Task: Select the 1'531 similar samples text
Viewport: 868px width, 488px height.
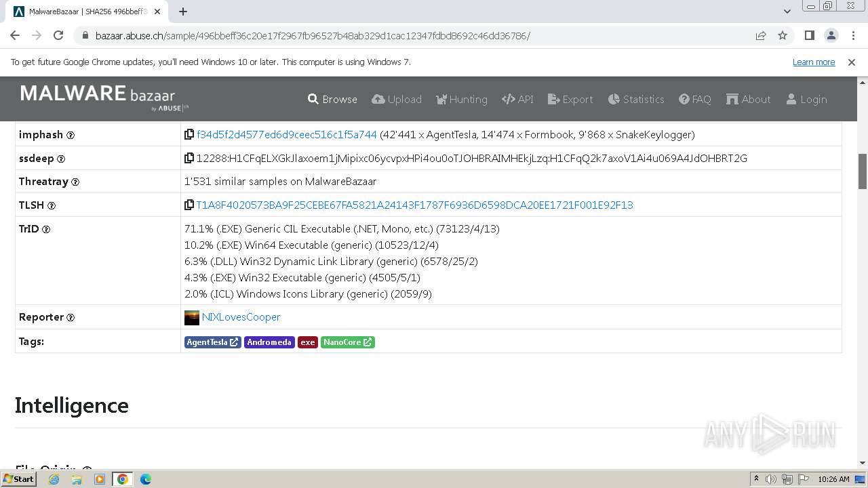Action: pyautogui.click(x=280, y=182)
